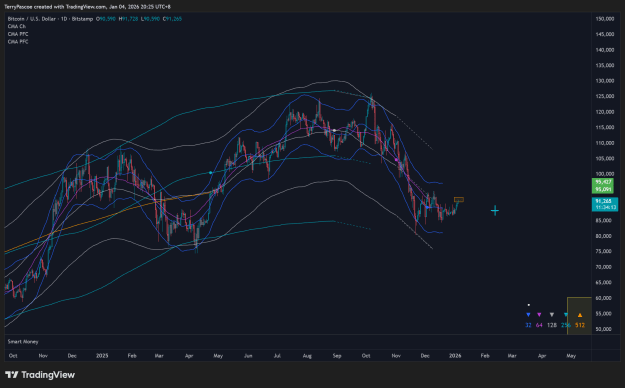Viewport: 625px width, 388px height.
Task: Click the O90,590 open value in header
Action: (106, 19)
